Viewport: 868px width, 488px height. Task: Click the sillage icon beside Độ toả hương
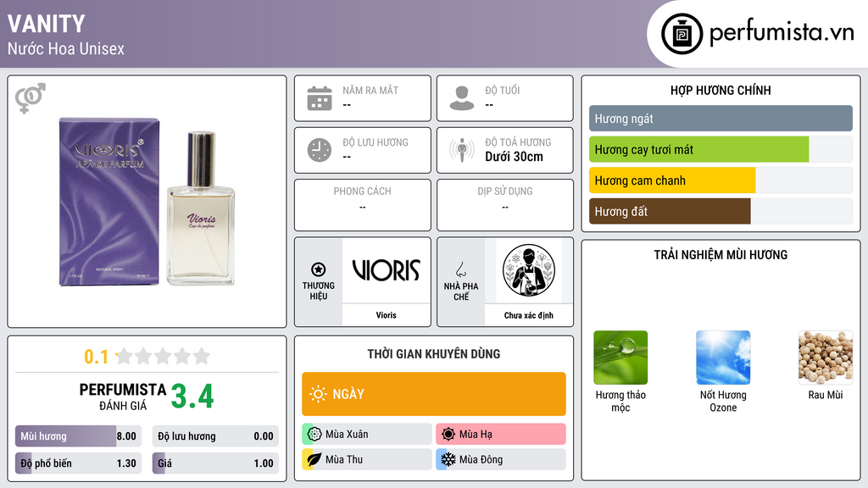click(x=462, y=150)
